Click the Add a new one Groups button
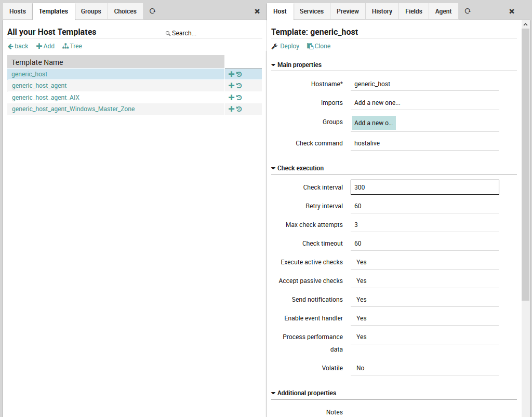Viewport: 532px width, 417px height. click(374, 122)
